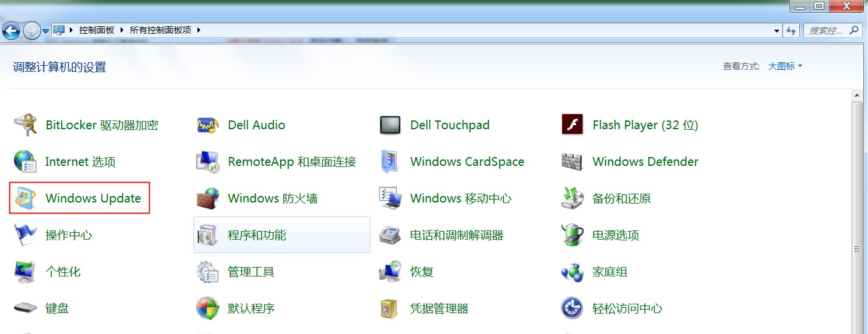Viewport: 868px width, 334px height.
Task: Open the 键盘 keyboard icon
Action: click(25, 308)
